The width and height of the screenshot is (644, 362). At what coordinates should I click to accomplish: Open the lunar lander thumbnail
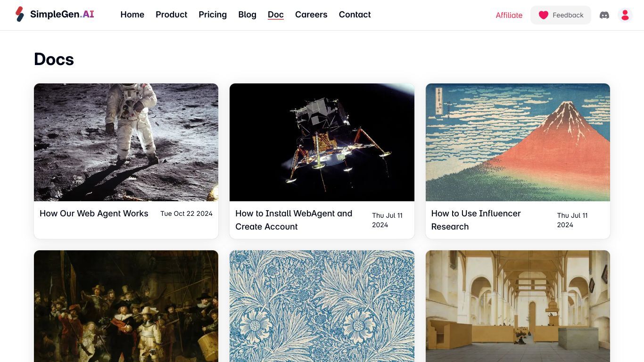322,142
